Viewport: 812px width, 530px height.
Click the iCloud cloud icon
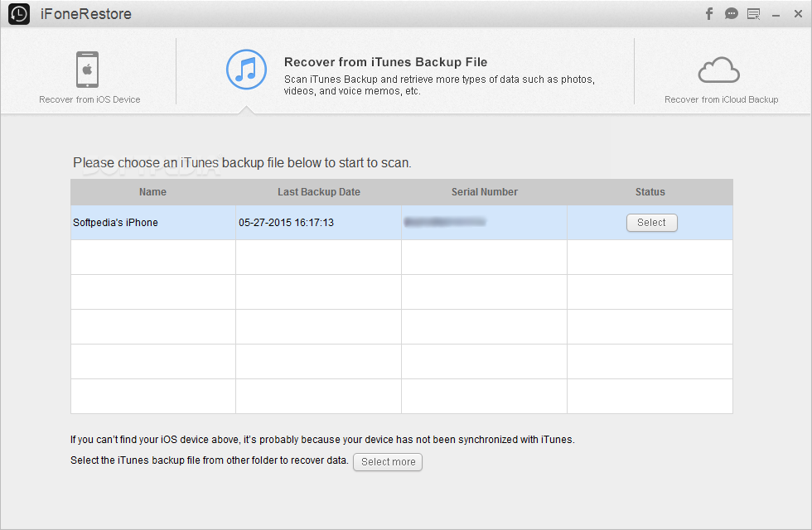pyautogui.click(x=718, y=70)
